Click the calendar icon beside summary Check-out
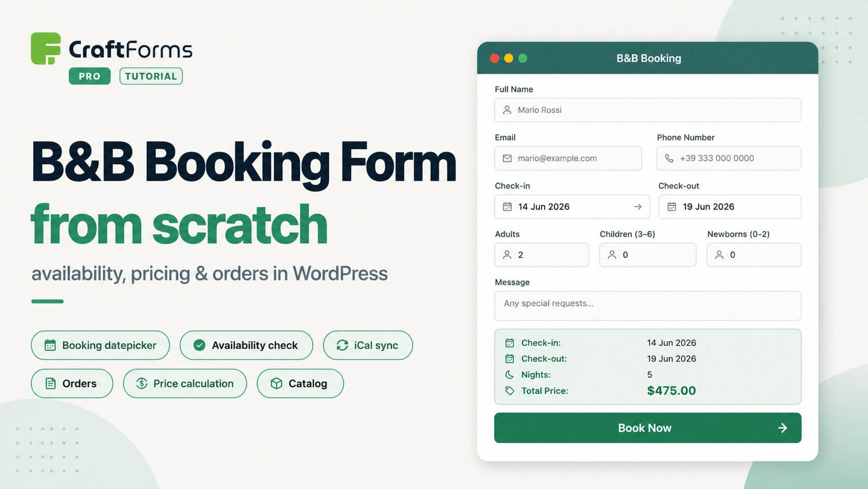Viewport: 868px width, 489px height. coord(510,359)
